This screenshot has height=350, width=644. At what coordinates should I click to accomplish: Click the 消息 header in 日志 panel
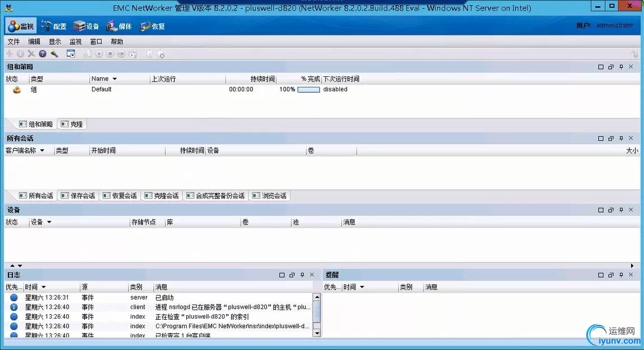tap(232, 287)
